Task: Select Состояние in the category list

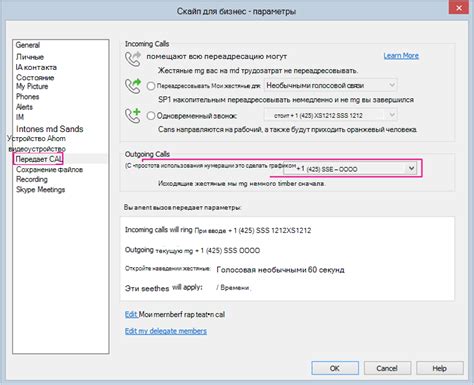Action: click(35, 77)
